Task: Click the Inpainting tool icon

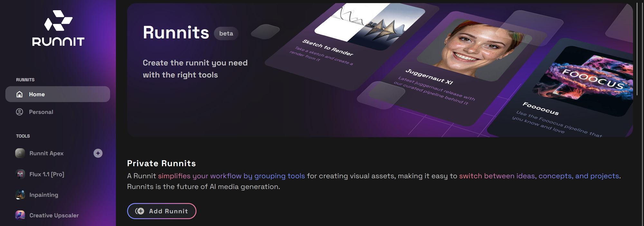Action: pos(20,195)
